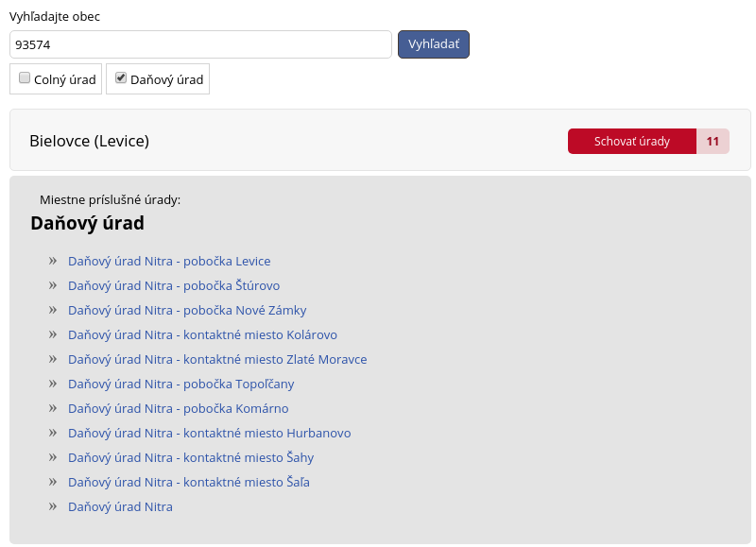Open Daňový úrad Nitra pobočka Levice link
The width and height of the screenshot is (756, 547).
(169, 261)
